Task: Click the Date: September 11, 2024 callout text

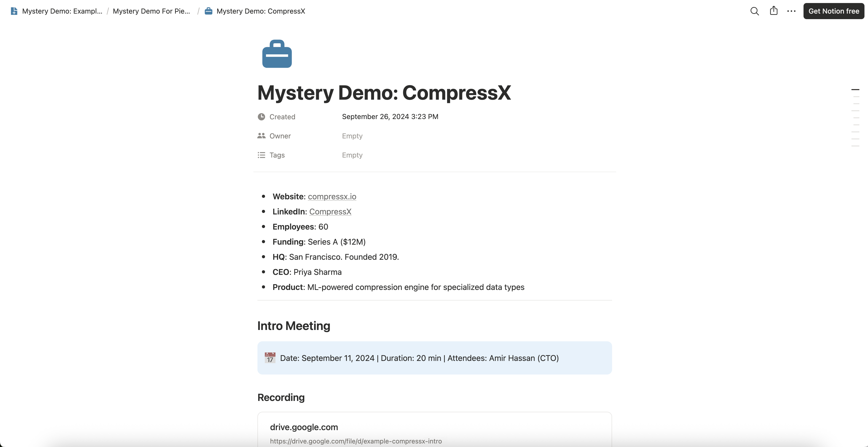Action: [419, 358]
